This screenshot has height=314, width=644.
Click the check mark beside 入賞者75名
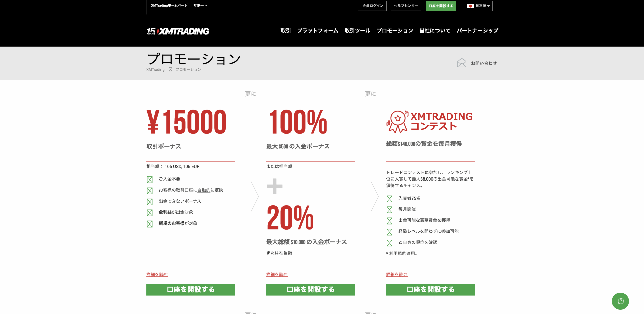389,199
